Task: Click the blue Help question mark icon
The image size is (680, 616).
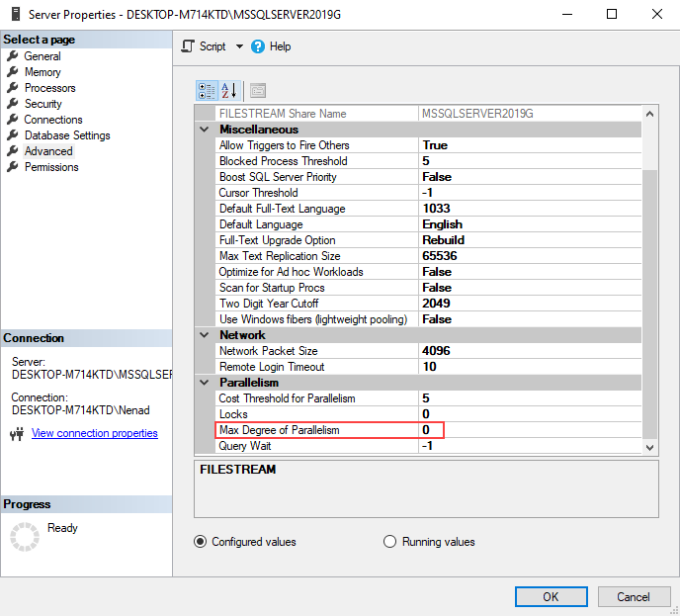Action: 258,46
